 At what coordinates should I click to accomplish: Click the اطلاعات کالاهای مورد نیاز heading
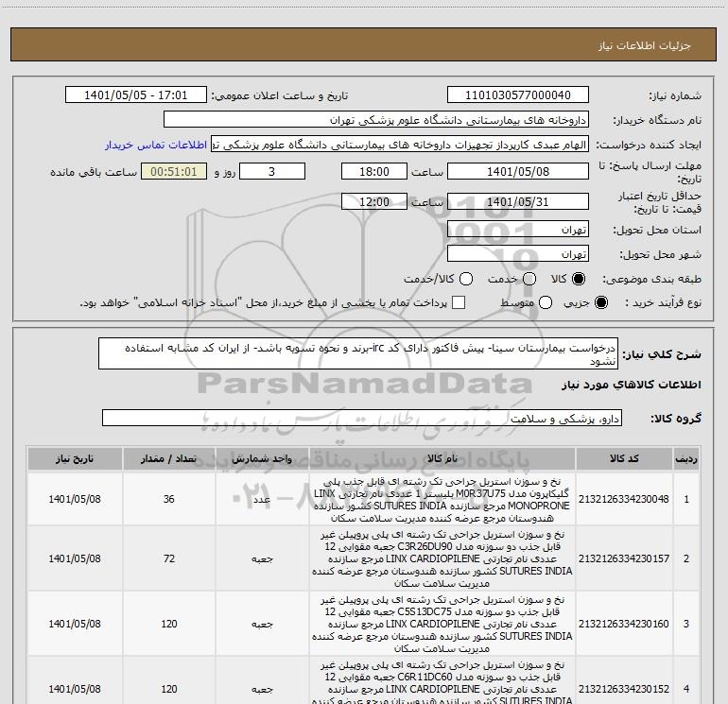tap(632, 385)
